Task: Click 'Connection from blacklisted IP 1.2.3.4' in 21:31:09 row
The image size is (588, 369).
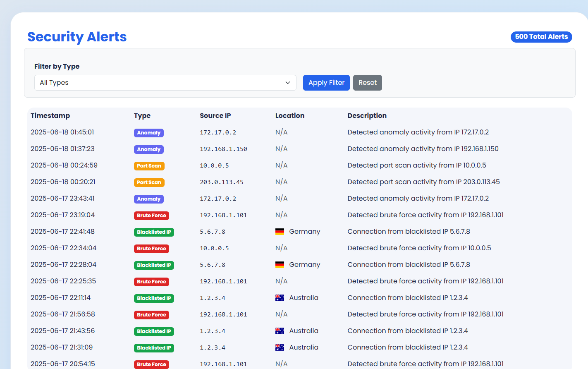Action: coord(408,347)
